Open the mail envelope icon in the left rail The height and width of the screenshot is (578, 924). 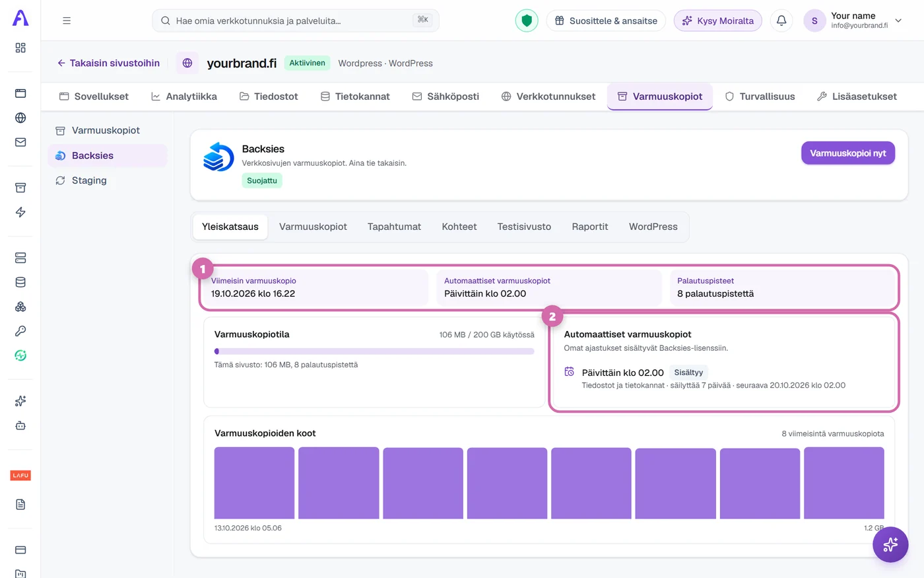(20, 142)
